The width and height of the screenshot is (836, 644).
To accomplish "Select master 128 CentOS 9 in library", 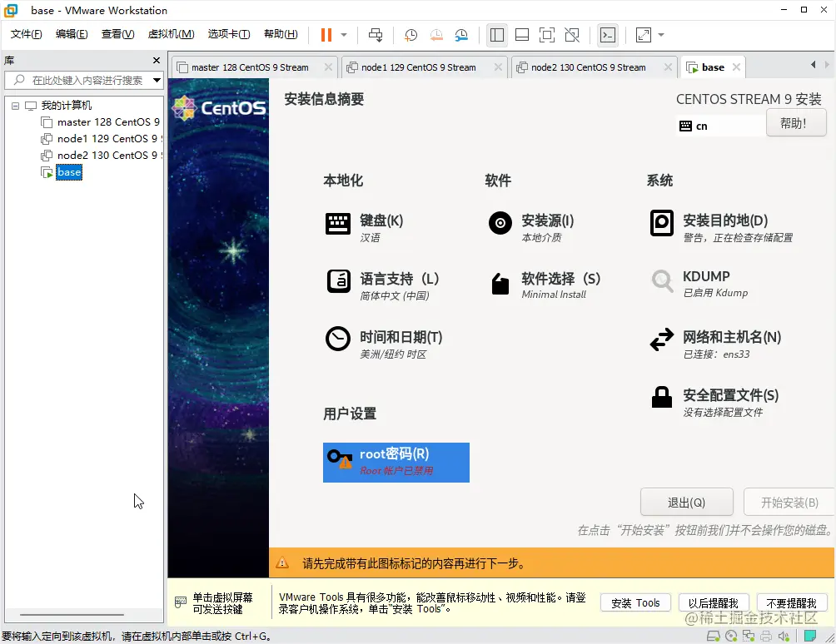I will pyautogui.click(x=108, y=122).
